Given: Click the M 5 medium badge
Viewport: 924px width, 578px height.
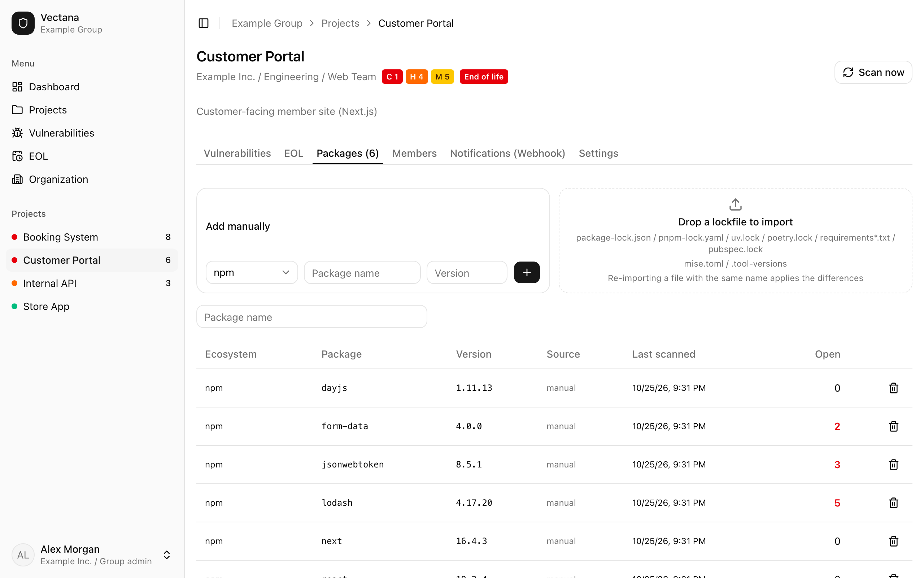Looking at the screenshot, I should click(x=442, y=77).
